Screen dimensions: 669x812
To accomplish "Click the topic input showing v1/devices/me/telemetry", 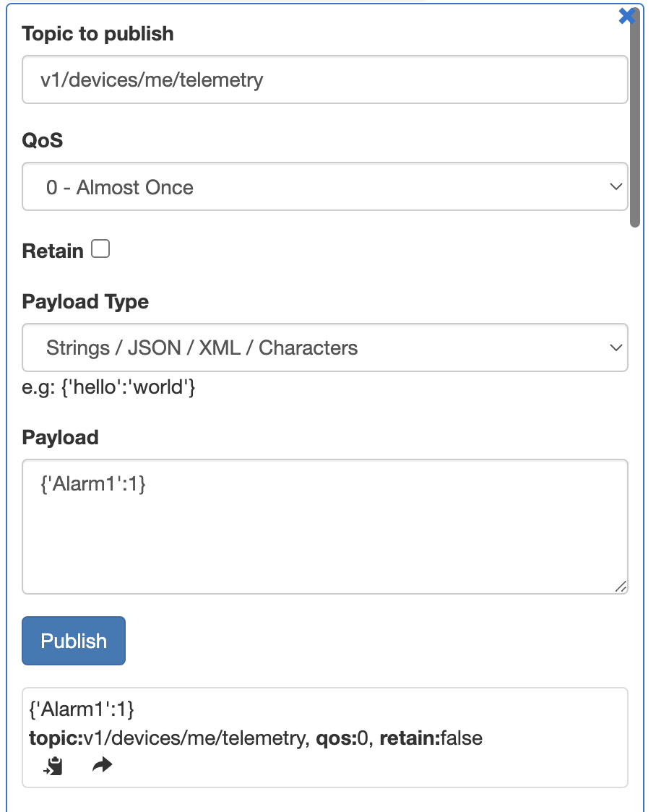I will pos(325,79).
